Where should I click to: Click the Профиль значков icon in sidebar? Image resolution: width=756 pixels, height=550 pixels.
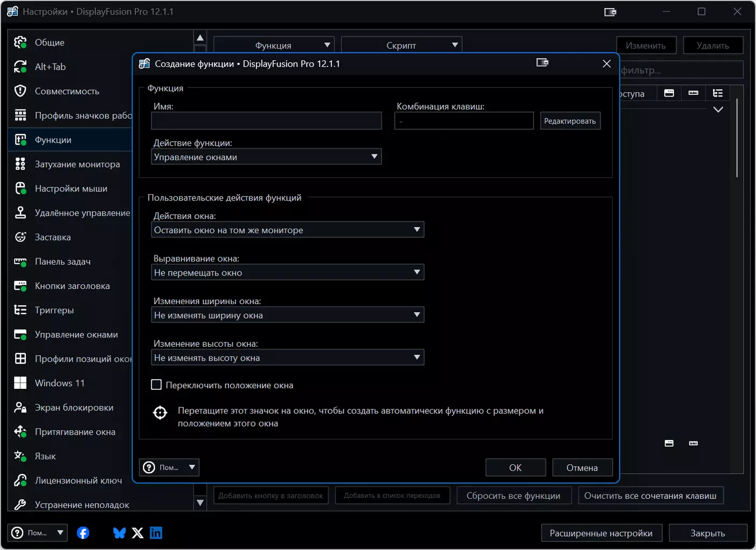[20, 115]
